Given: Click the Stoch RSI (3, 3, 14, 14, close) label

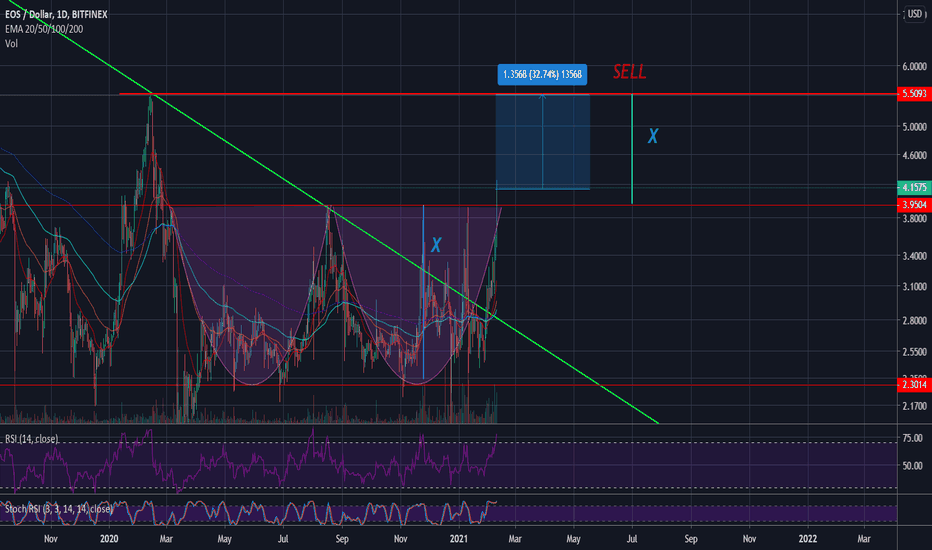Looking at the screenshot, I should (58, 509).
